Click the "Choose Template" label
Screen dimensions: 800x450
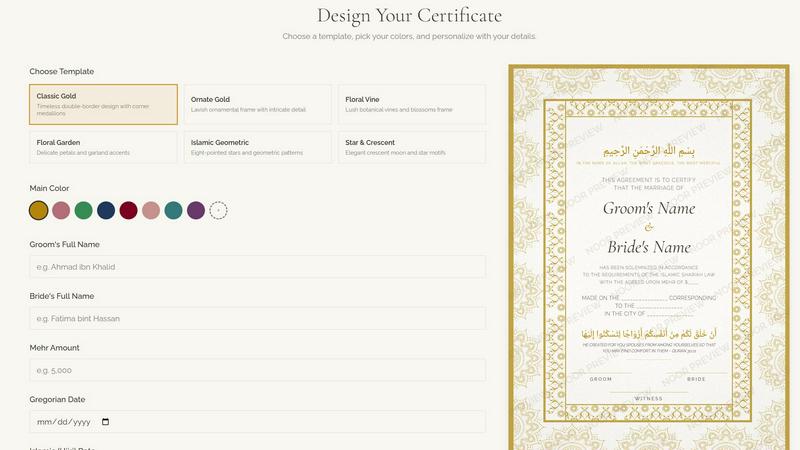(x=62, y=71)
